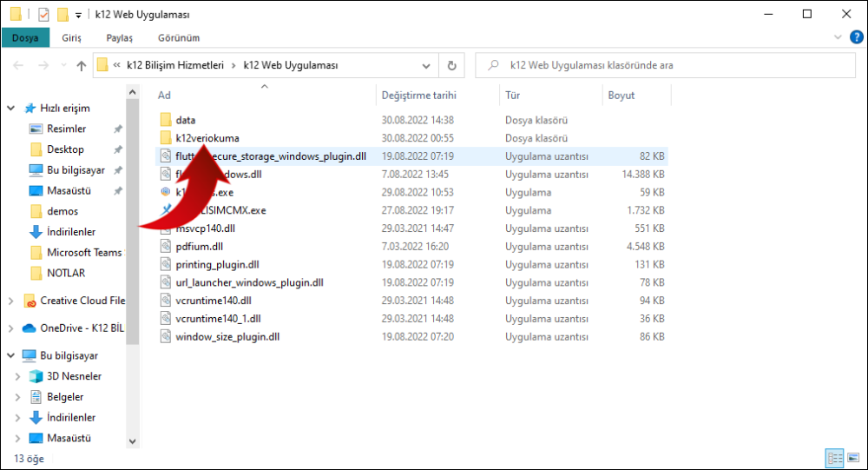Screen dimensions: 868x470
Task: Select the pdfium.dll file icon
Action: pos(166,247)
